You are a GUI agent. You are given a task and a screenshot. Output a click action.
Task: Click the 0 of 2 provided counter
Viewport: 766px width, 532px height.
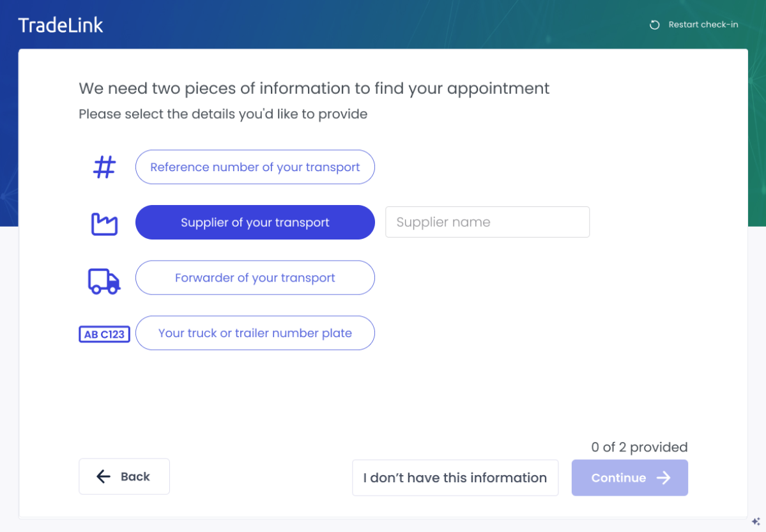coord(639,447)
